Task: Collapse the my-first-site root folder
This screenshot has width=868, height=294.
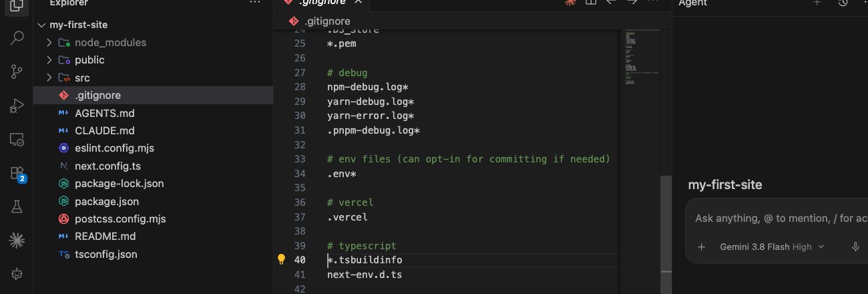Action: (x=42, y=25)
